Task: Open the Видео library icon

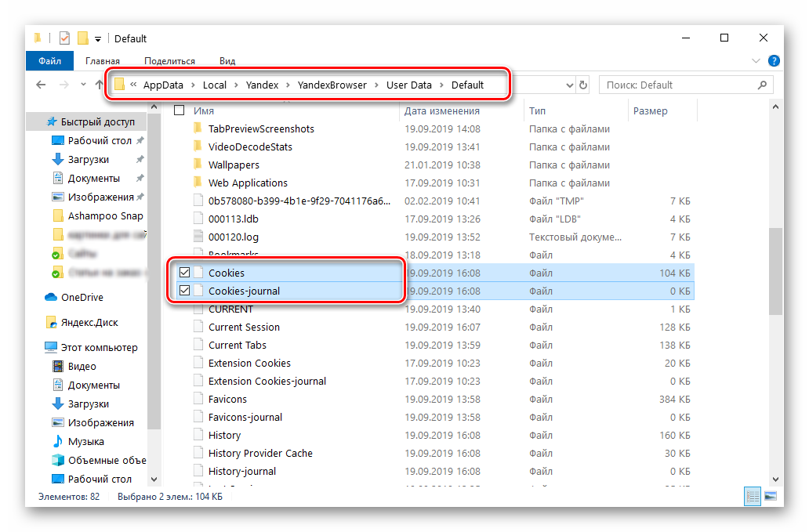Action: point(58,367)
